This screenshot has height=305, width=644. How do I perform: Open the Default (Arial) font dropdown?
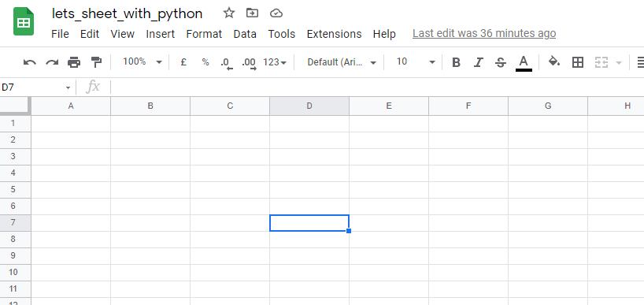342,62
